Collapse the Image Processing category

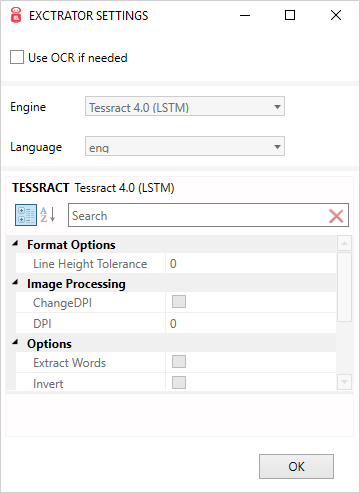point(15,283)
